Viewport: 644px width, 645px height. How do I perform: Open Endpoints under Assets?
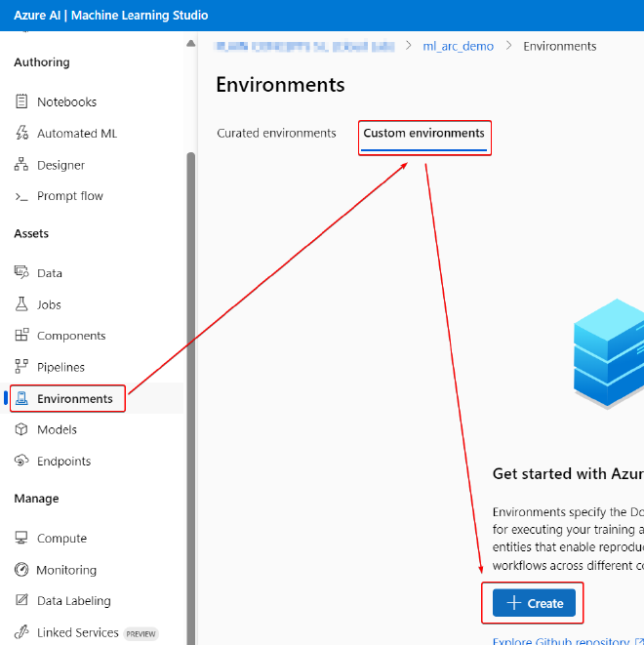click(x=63, y=462)
